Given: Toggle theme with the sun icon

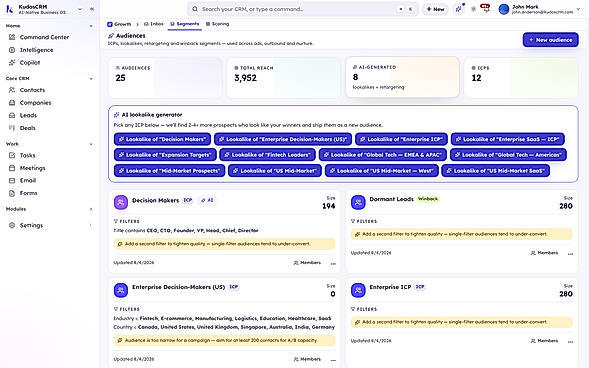Looking at the screenshot, I should (473, 9).
